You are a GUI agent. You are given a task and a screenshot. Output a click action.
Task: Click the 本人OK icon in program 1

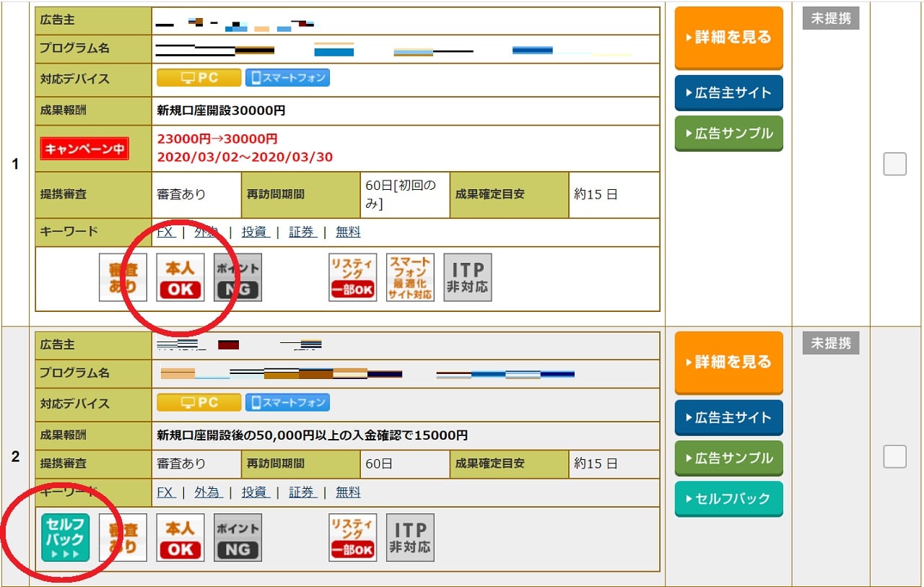tap(180, 277)
